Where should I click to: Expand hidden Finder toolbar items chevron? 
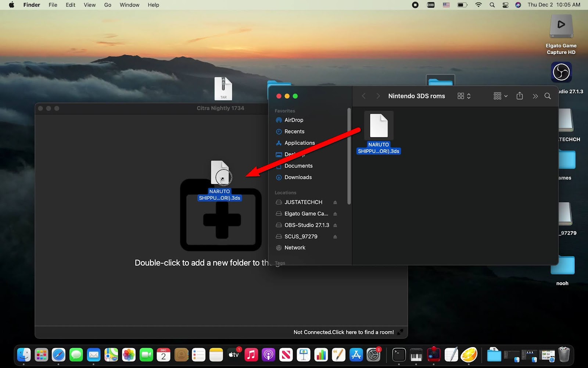tap(535, 96)
